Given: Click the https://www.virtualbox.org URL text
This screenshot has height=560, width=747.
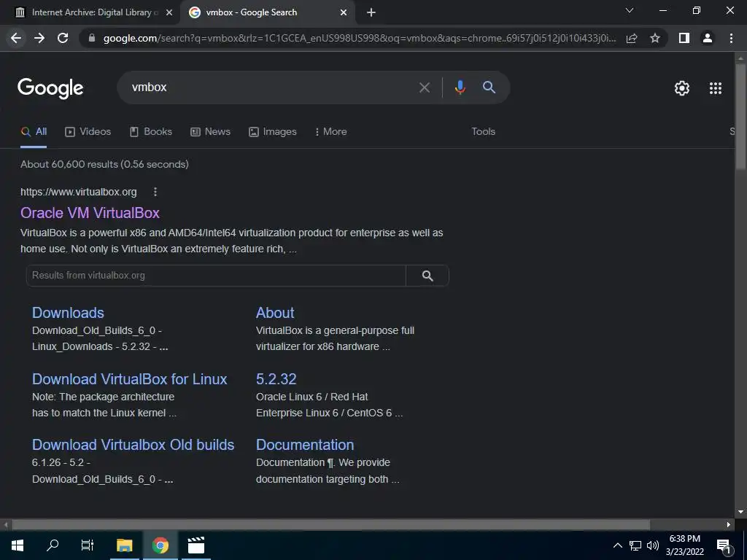Looking at the screenshot, I should tap(79, 192).
